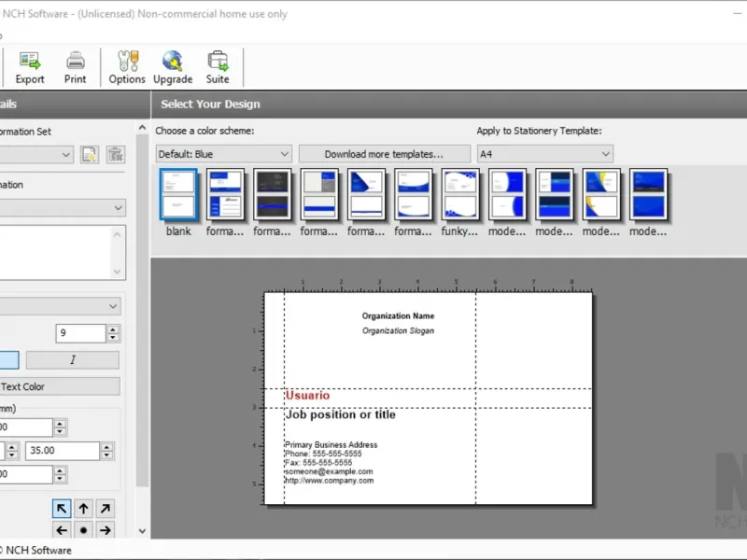Select the Organization Name text on card

398,315
